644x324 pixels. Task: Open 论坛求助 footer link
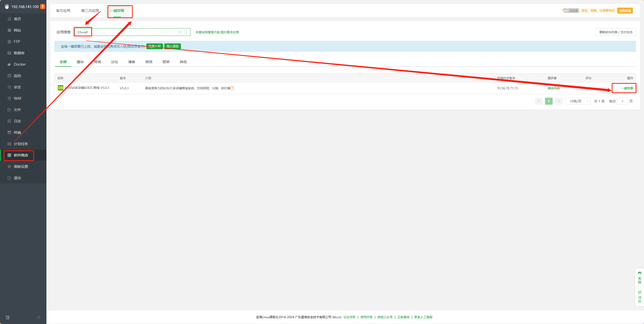[349, 317]
